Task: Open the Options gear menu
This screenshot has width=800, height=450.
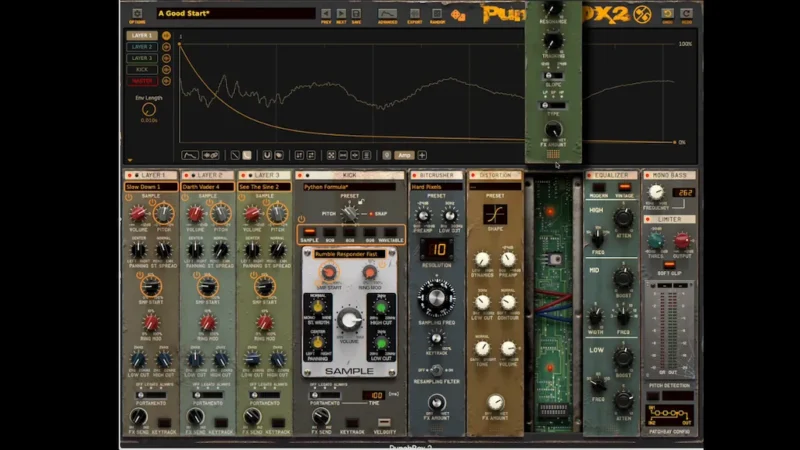Action: pyautogui.click(x=137, y=14)
